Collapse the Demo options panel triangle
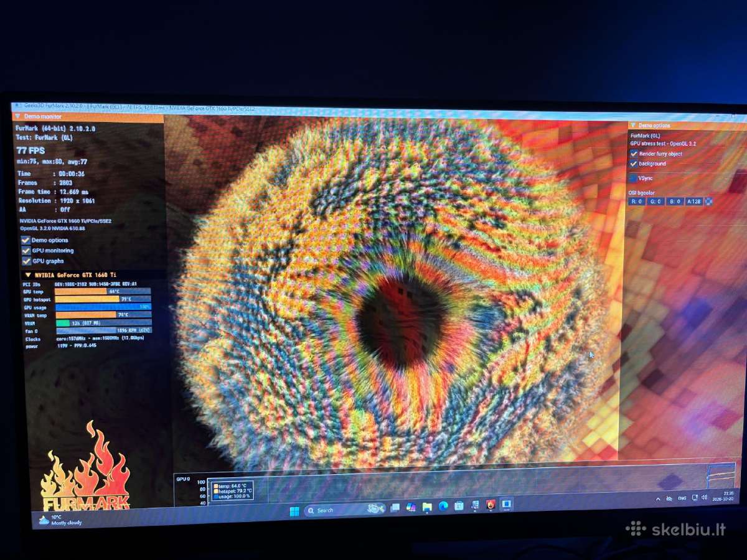747x560 pixels. tap(633, 125)
